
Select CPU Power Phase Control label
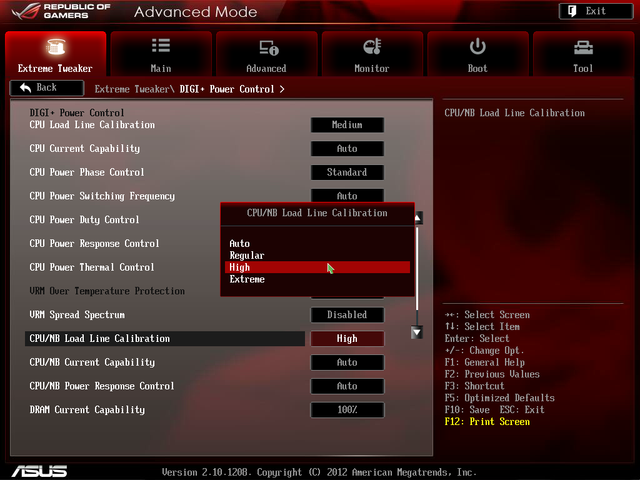pyautogui.click(x=87, y=172)
